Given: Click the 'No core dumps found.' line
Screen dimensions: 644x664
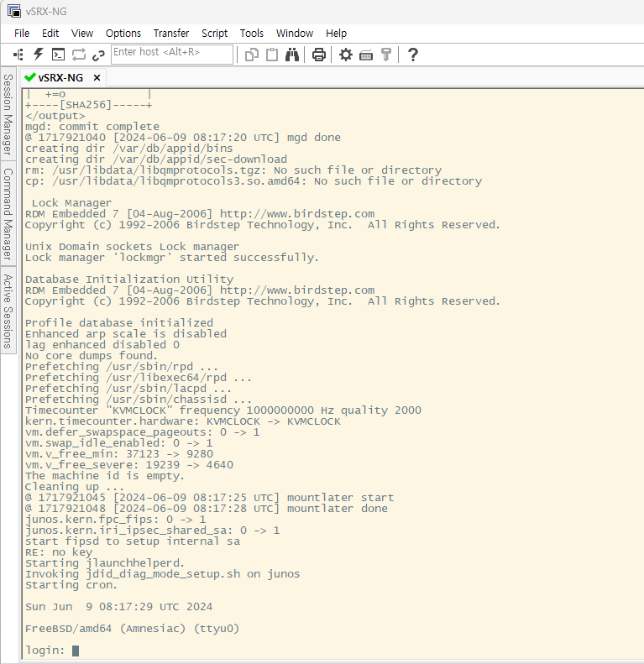Looking at the screenshot, I should (92, 356).
